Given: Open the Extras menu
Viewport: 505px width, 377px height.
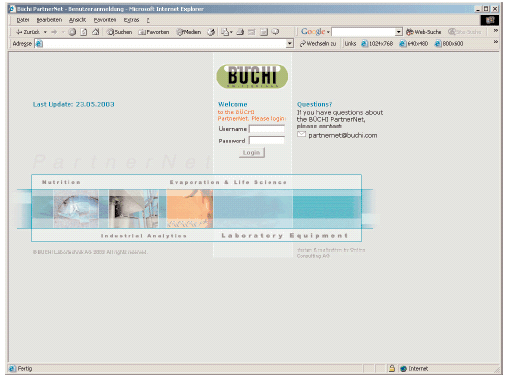Looking at the screenshot, I should (131, 20).
